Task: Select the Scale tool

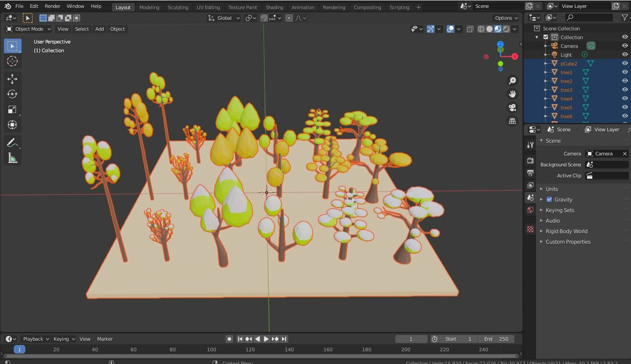Action: [x=12, y=108]
